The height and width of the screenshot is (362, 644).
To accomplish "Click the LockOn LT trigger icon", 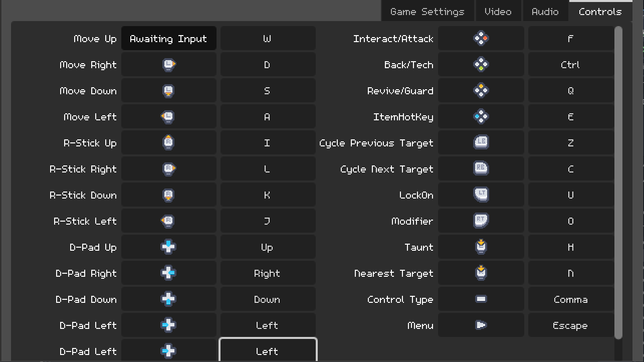I will pyautogui.click(x=481, y=195).
